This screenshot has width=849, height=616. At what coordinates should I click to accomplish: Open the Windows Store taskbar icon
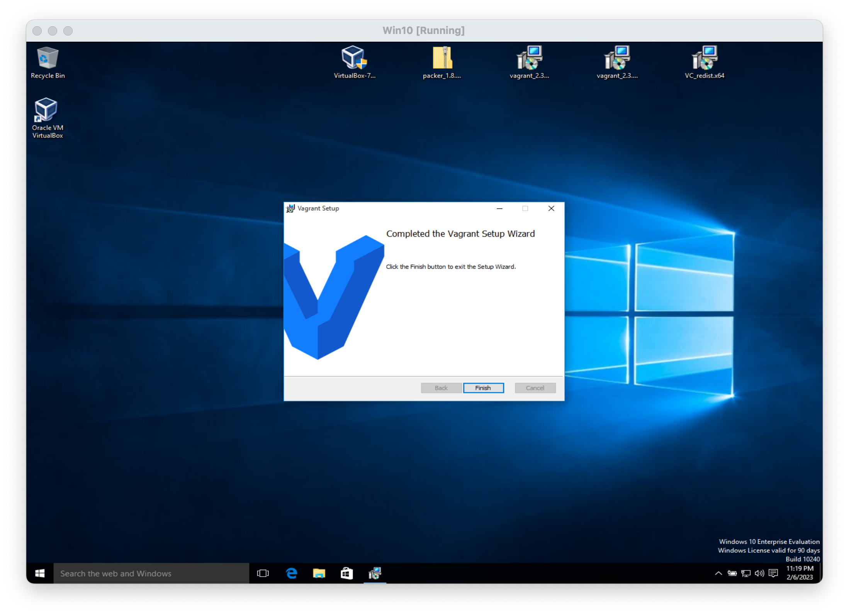click(346, 574)
